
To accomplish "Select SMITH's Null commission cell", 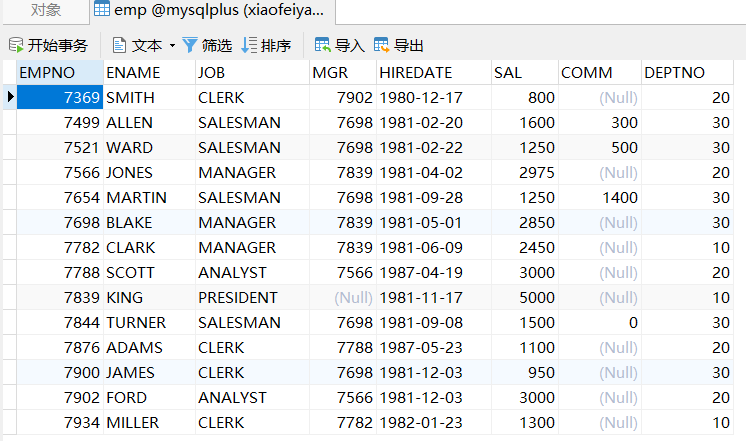I will tap(600, 97).
